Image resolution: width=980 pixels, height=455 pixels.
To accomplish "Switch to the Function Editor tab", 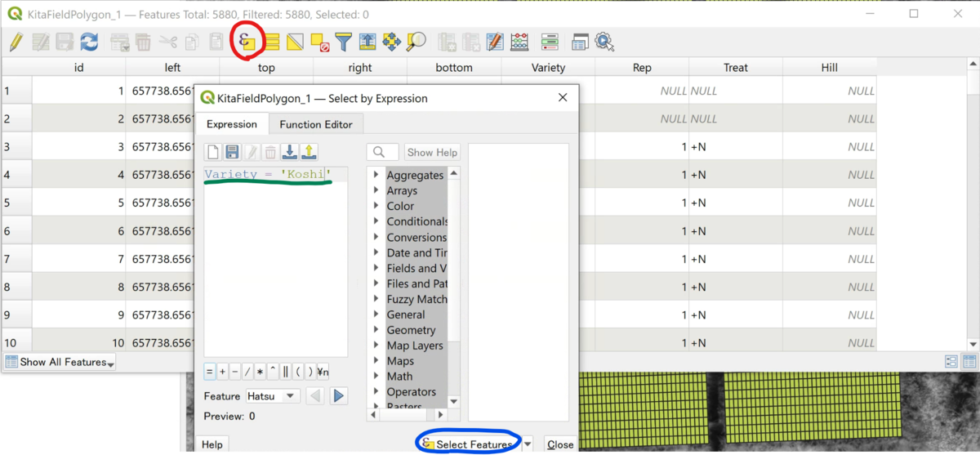I will (x=316, y=124).
